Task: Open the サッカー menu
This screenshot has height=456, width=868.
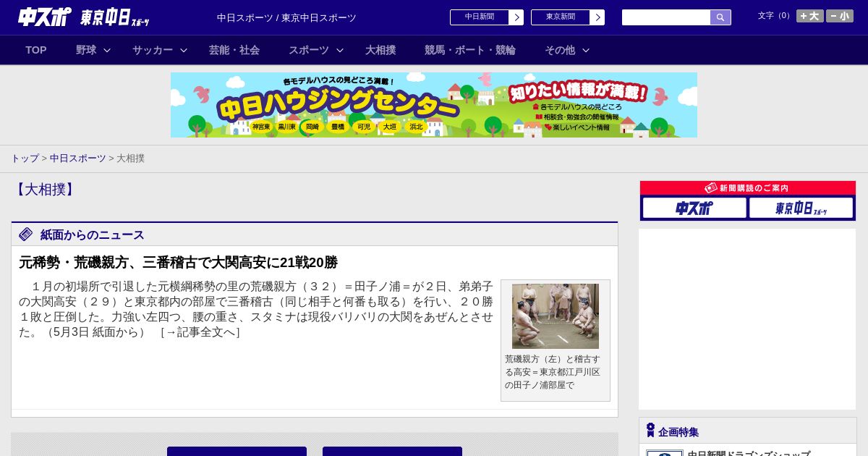Action: [x=153, y=50]
